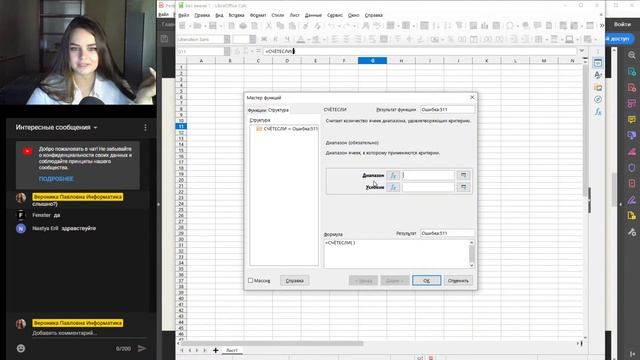This screenshot has width=640, height=360.
Task: Toggle Underline formatting in Calc toolbar
Action: [287, 40]
